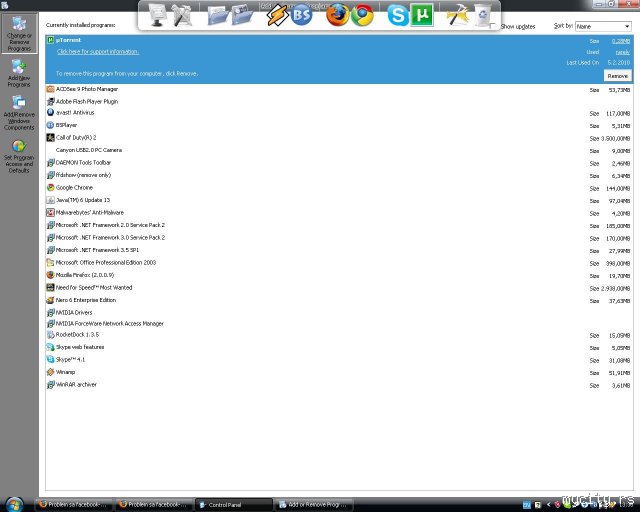Open Firefox from the RocketDock
Image resolution: width=640 pixels, height=512 pixels.
[337, 15]
